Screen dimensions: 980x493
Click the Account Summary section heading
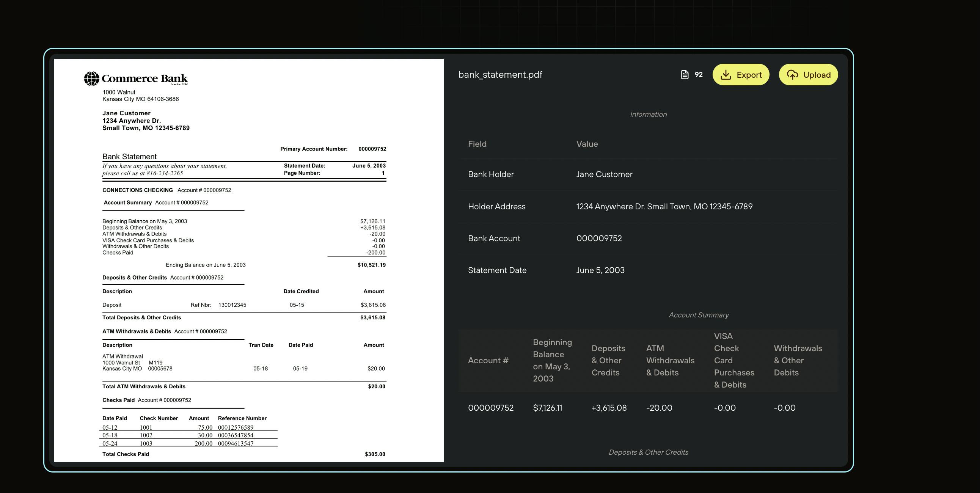(699, 315)
